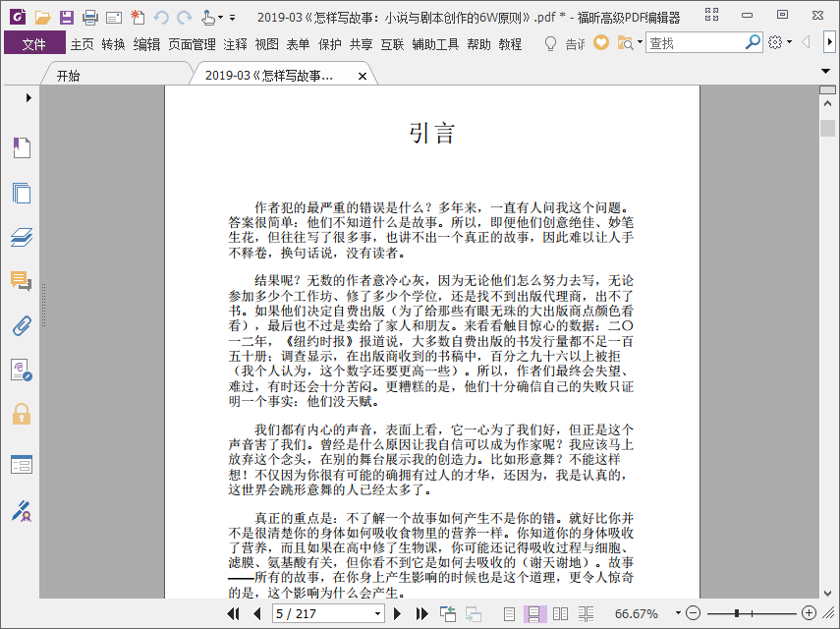
Task: Select single page view mode
Action: pyautogui.click(x=510, y=614)
